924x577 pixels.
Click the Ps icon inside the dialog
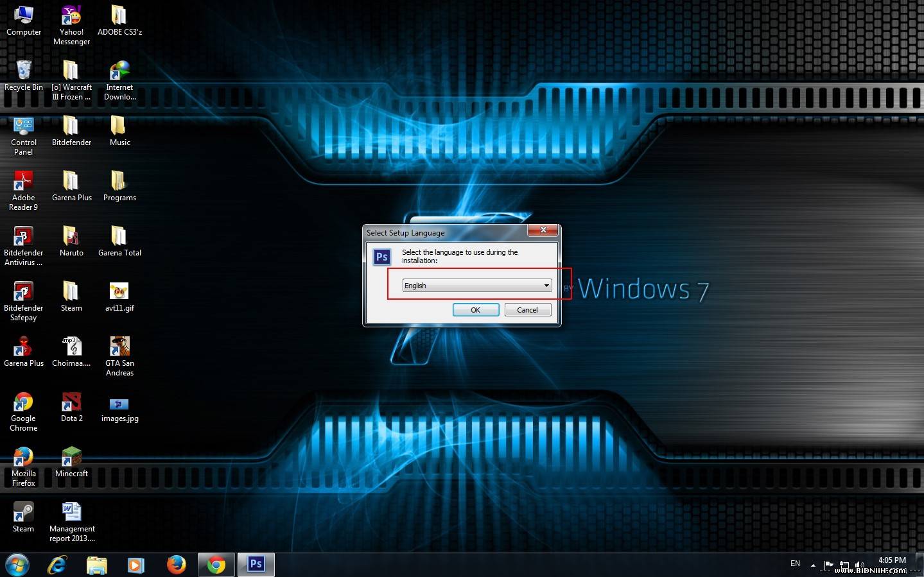382,257
